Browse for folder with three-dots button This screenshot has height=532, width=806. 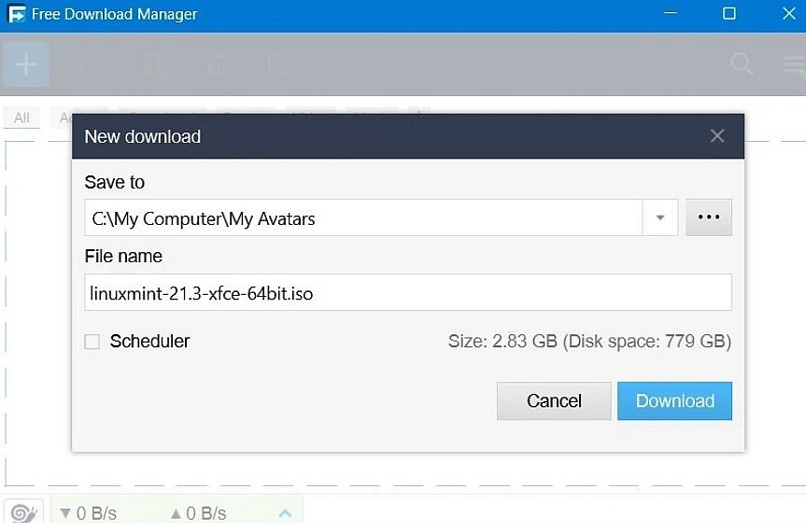click(709, 217)
